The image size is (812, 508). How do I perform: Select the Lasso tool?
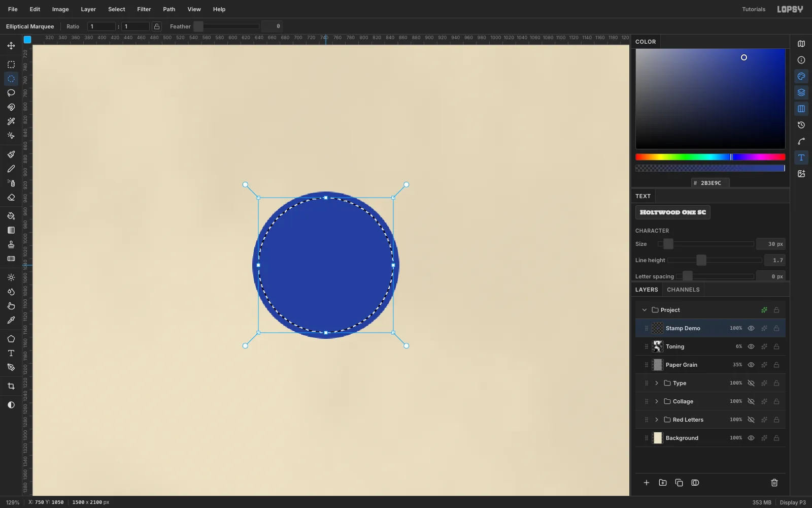(x=11, y=93)
